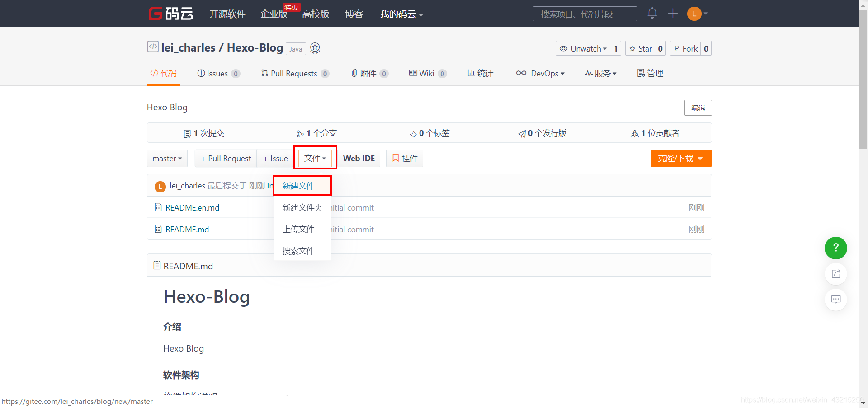
Task: Click the Hexo-Blog repository name link
Action: [255, 47]
